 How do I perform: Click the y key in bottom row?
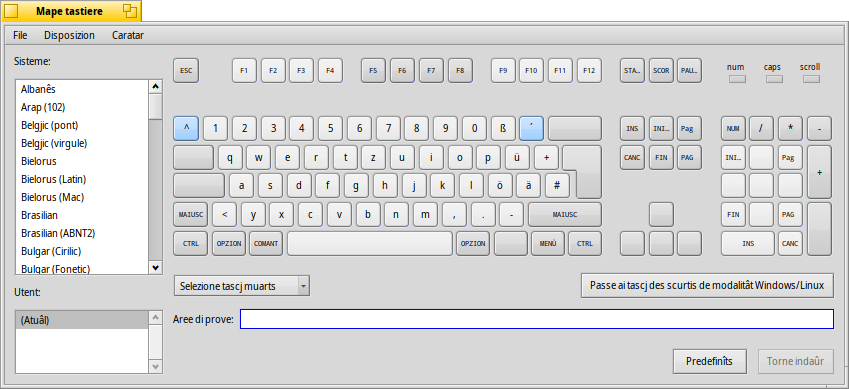pyautogui.click(x=253, y=215)
